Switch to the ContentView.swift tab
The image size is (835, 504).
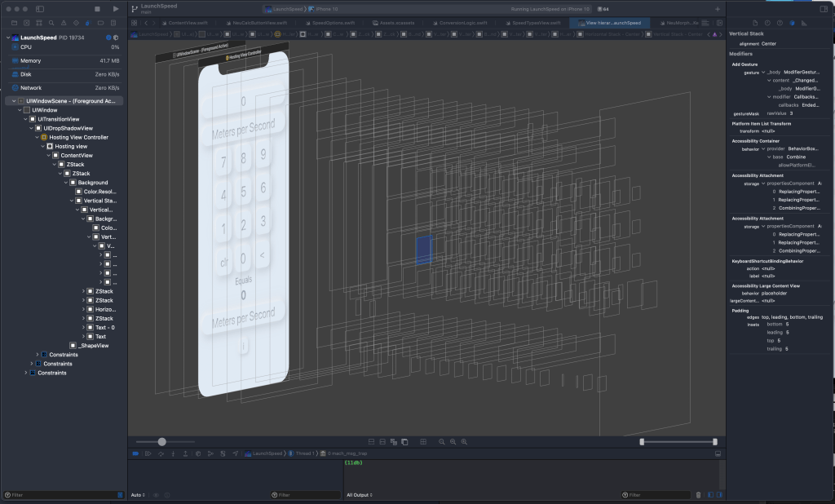click(x=188, y=23)
